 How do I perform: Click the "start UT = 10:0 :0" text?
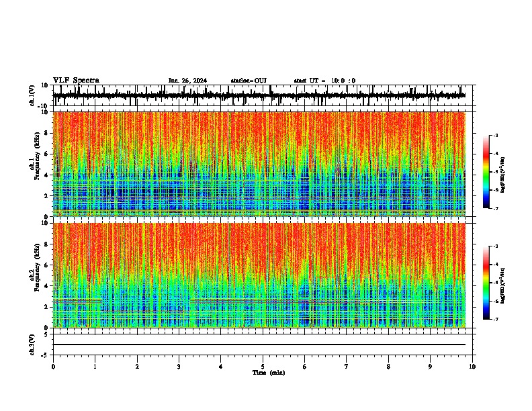(x=324, y=81)
